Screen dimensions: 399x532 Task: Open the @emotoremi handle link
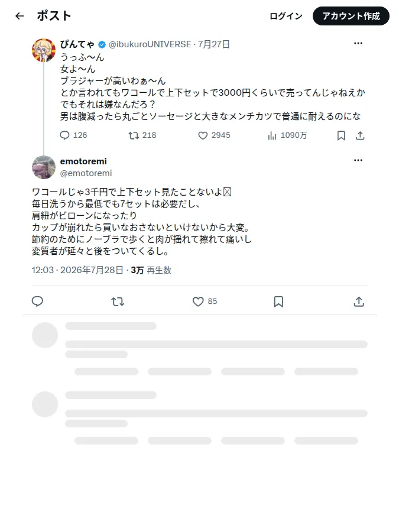[x=86, y=173]
